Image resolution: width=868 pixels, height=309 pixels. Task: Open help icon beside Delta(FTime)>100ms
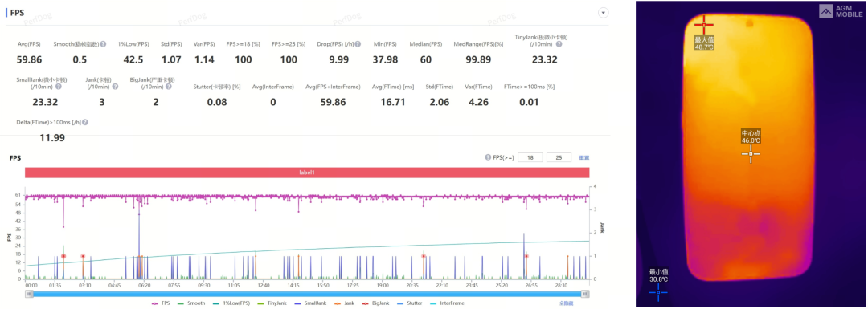84,122
